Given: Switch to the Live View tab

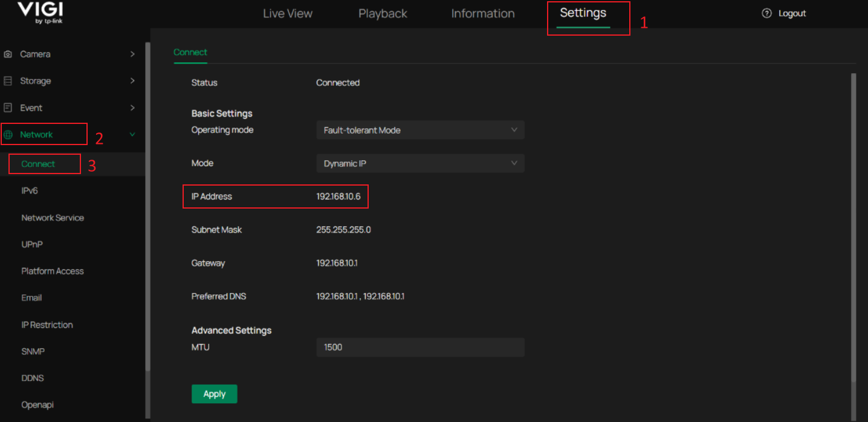Looking at the screenshot, I should [288, 13].
